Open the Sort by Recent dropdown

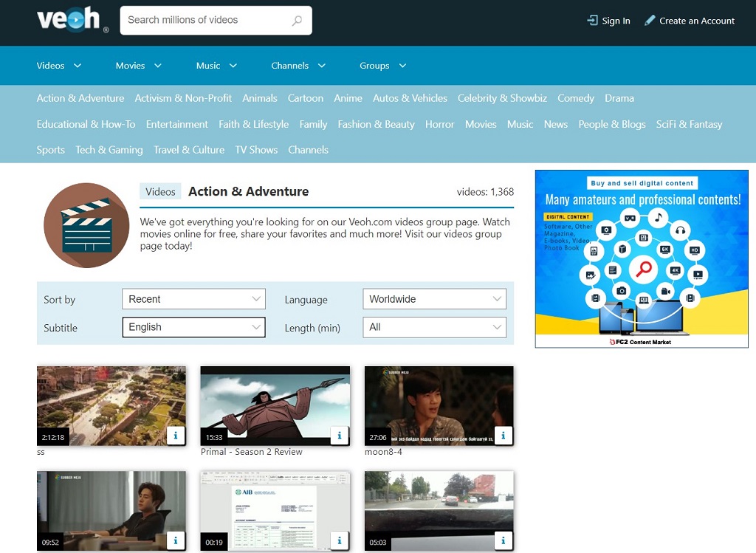point(194,299)
